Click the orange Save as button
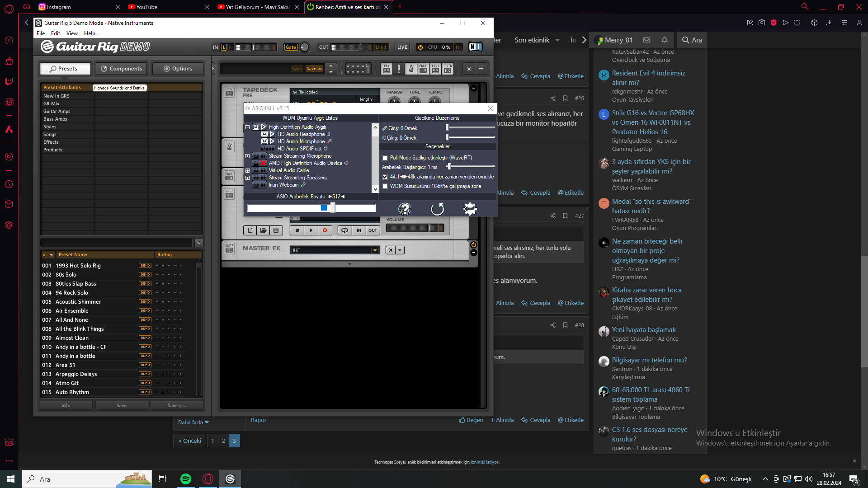Viewport: 868px width, 488px height. click(x=314, y=69)
